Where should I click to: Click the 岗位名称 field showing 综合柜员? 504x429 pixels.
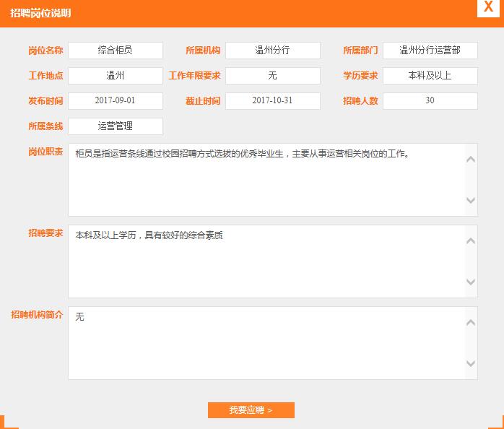(116, 51)
